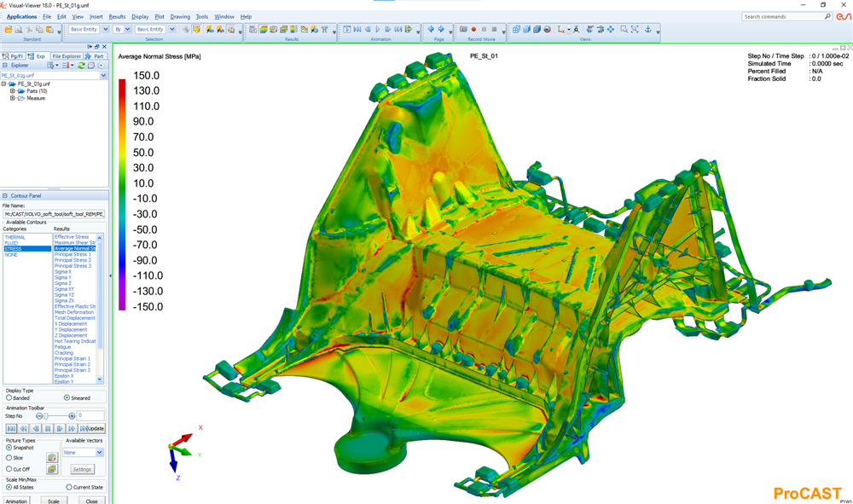Expand the Parts (10) tree node
Screen dimensions: 853x504
point(12,91)
